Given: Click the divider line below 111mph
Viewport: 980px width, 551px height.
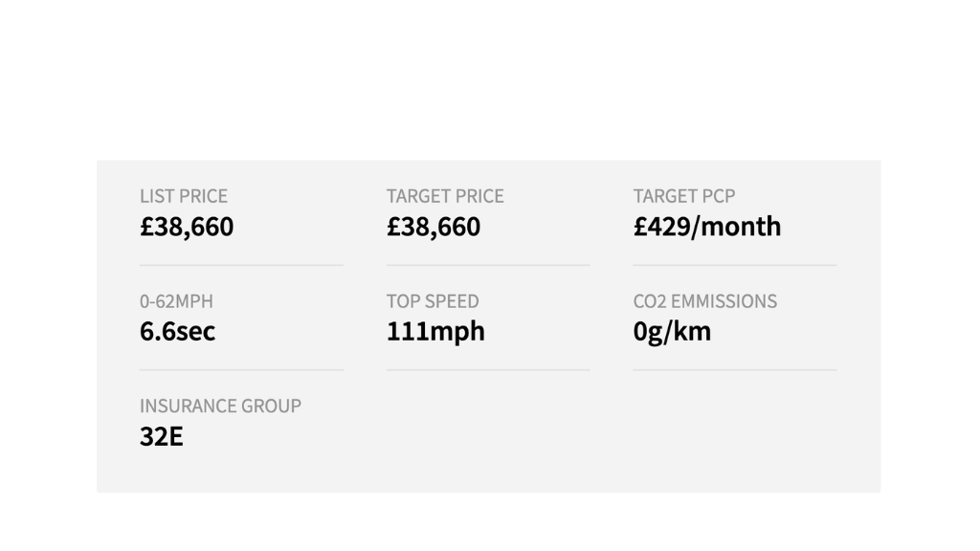Looking at the screenshot, I should (x=488, y=370).
